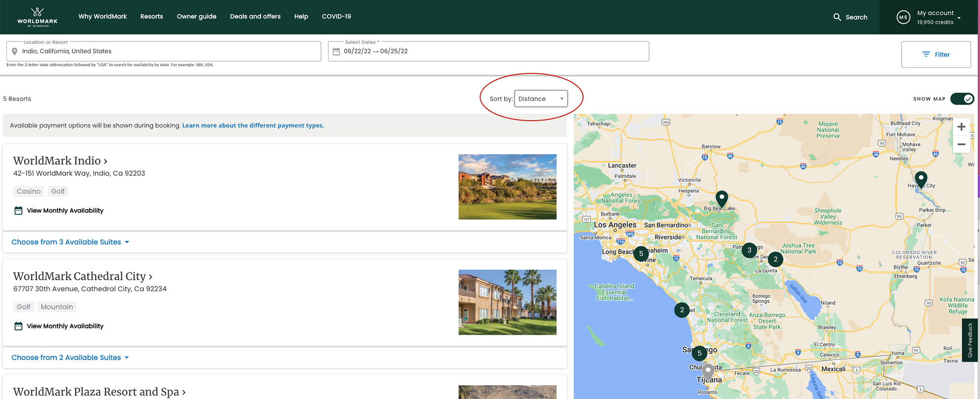The width and height of the screenshot is (980, 399).
Task: Open the Sort by Distance dropdown
Action: pyautogui.click(x=541, y=99)
